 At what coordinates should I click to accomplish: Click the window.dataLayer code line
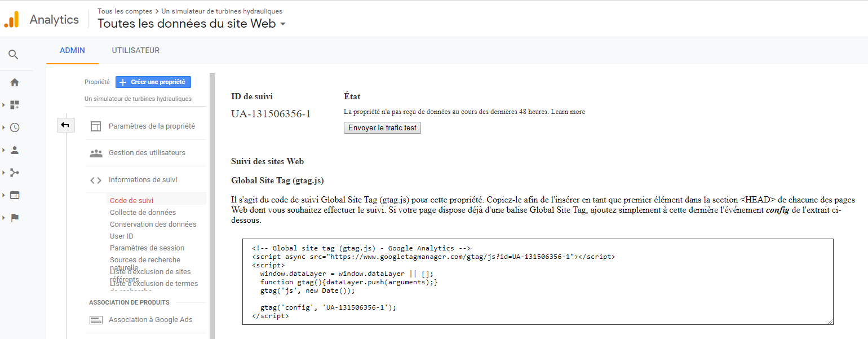(x=347, y=274)
